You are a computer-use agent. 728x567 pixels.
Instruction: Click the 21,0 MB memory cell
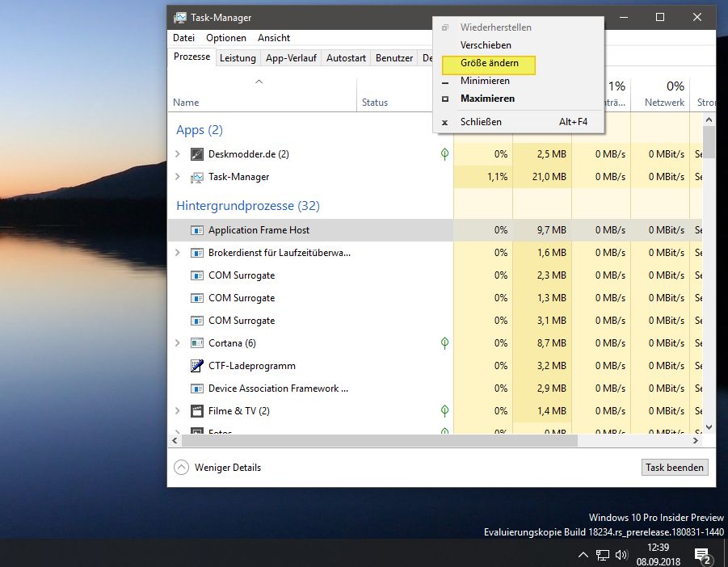click(x=542, y=177)
